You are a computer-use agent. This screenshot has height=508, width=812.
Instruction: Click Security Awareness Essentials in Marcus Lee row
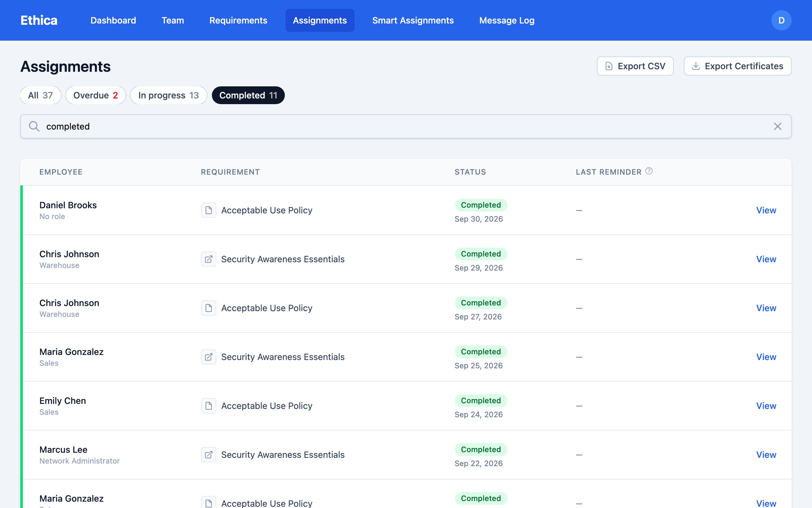click(283, 455)
